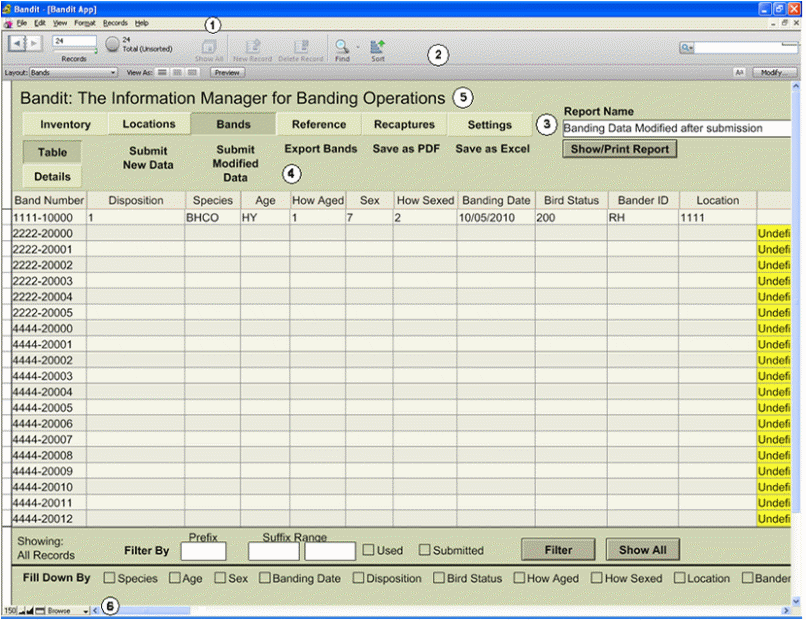806x620 pixels.
Task: Switch to table view in View As
Action: (x=194, y=73)
